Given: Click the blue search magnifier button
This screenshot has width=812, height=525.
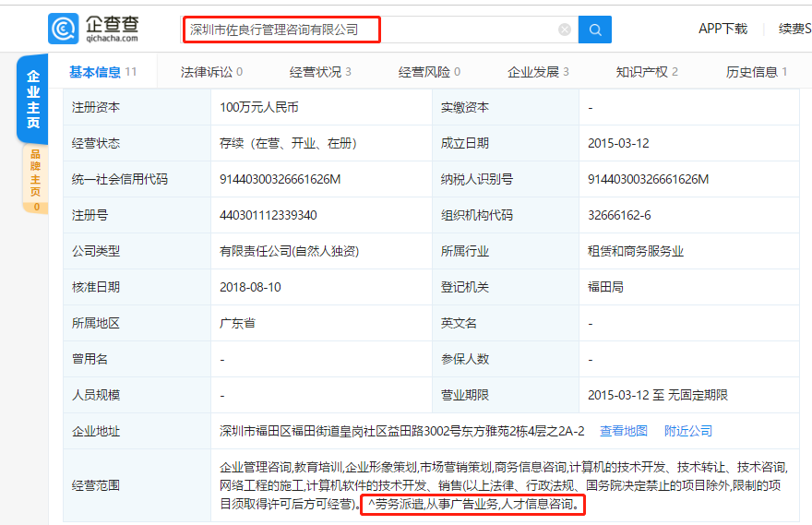Looking at the screenshot, I should [594, 30].
